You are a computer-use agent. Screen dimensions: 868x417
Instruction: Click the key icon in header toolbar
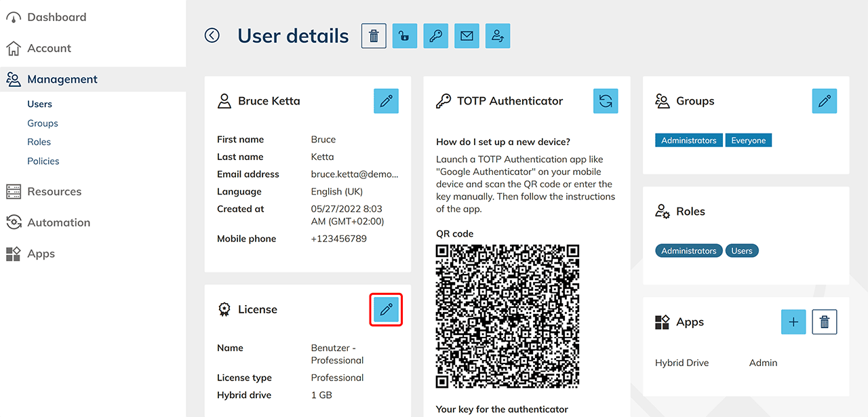tap(435, 36)
